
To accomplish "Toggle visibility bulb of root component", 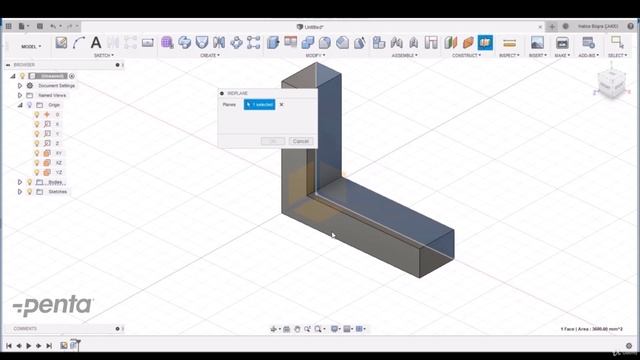I will pos(22,76).
